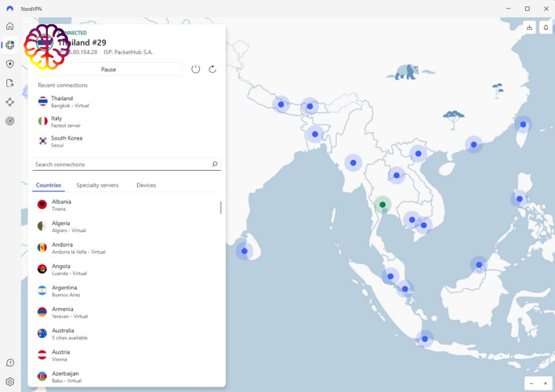Viewport: 555px width, 392px height.
Task: Open Threat Protection shield icon
Action: pyautogui.click(x=10, y=64)
